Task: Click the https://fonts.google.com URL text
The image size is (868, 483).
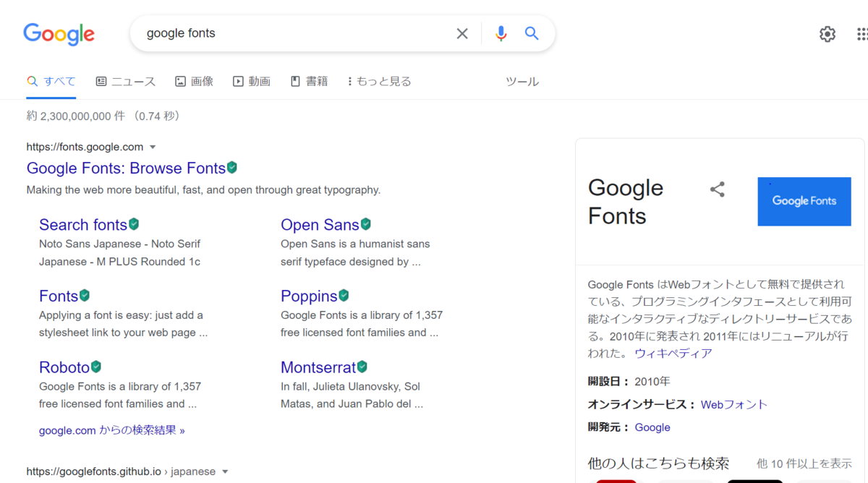Action: 85,147
